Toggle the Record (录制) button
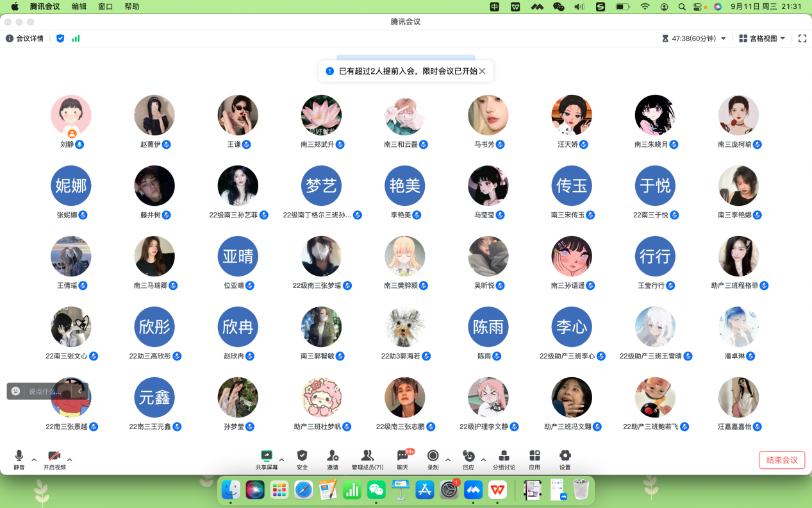 point(433,456)
